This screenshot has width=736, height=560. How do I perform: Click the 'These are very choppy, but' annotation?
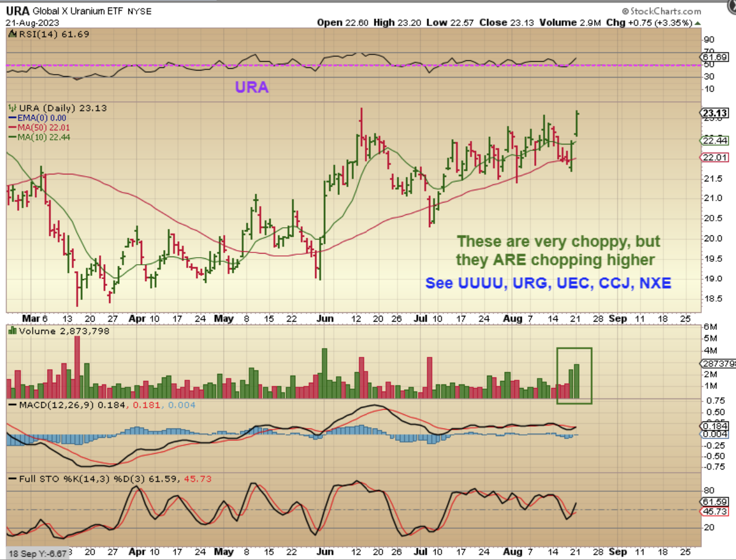click(x=558, y=241)
